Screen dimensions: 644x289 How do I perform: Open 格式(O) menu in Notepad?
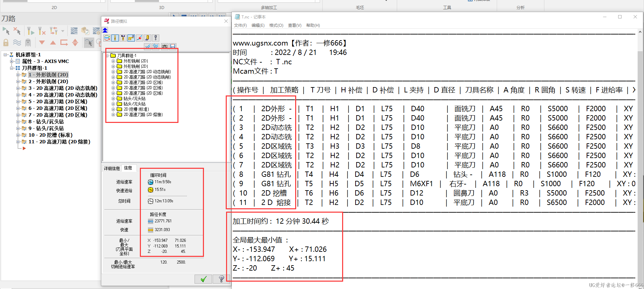[276, 25]
